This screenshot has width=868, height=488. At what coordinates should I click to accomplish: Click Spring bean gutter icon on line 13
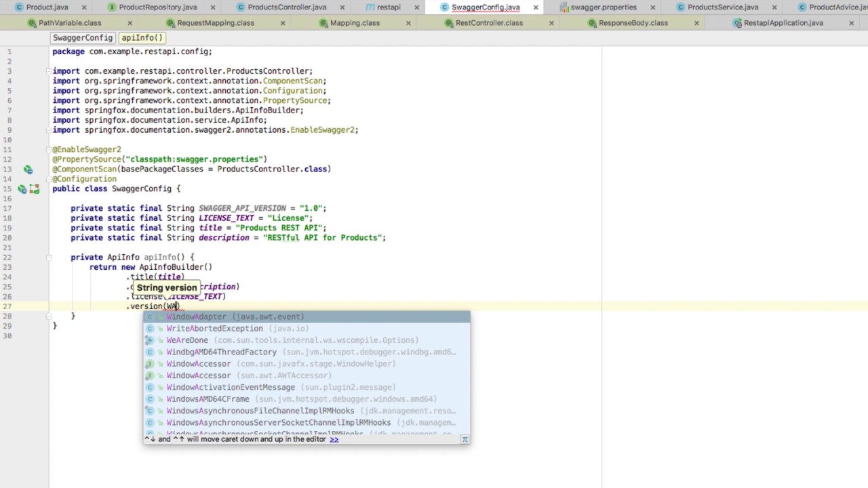point(28,169)
